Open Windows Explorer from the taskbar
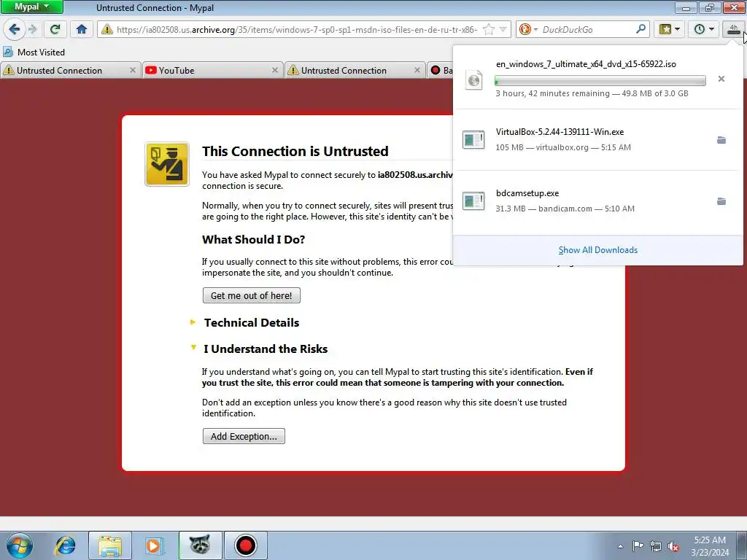Screen dimensions: 747x560 pos(110,545)
